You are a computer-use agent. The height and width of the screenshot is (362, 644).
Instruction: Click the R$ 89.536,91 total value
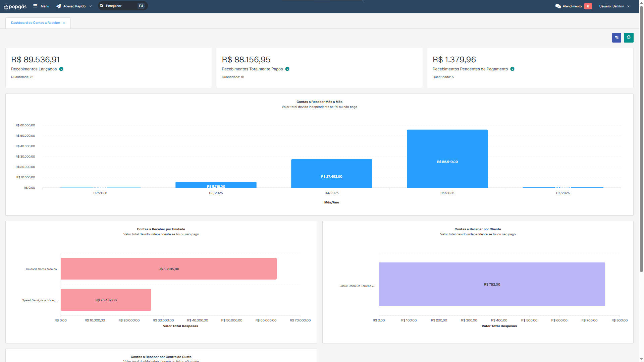click(x=36, y=60)
